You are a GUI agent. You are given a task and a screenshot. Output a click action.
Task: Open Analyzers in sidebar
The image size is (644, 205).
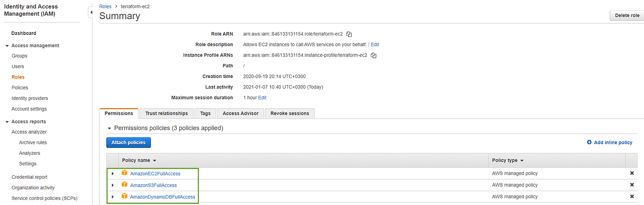click(x=29, y=153)
